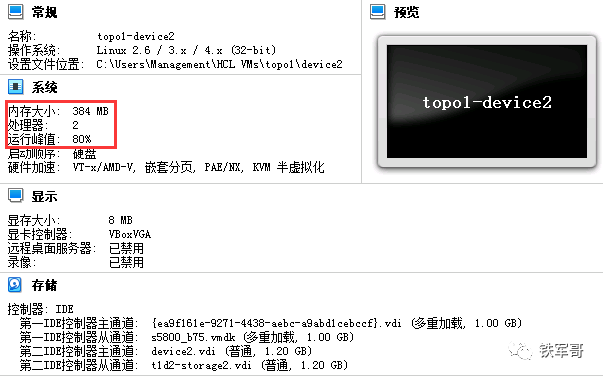The width and height of the screenshot is (603, 377).
Task: Click the 启动顺序 硬盘 boot order entry
Action: tap(84, 153)
